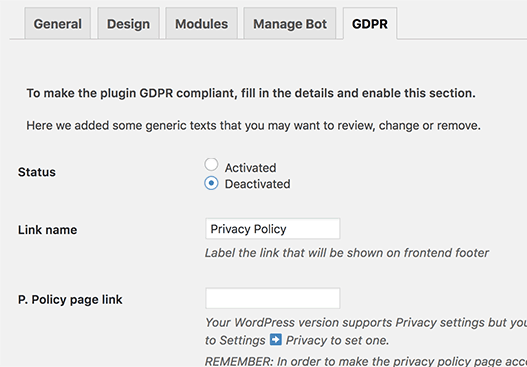Click the generic texts description paragraph
527x367 pixels.
(x=253, y=126)
